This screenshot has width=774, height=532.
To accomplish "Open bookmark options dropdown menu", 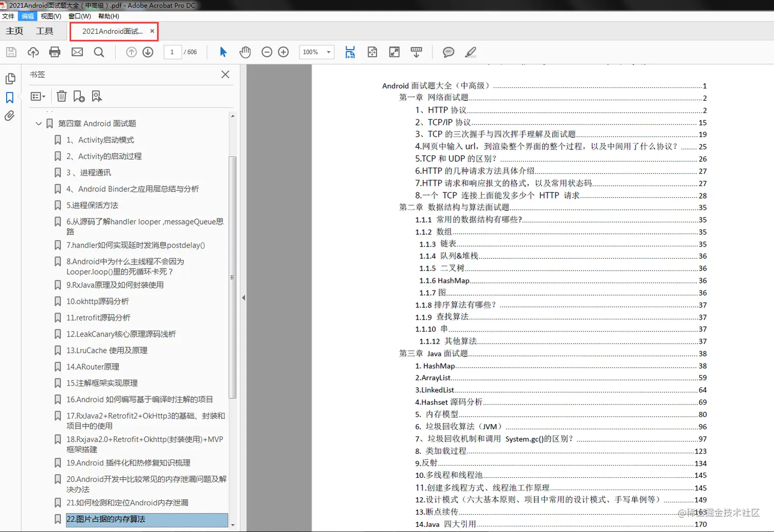I will click(38, 96).
